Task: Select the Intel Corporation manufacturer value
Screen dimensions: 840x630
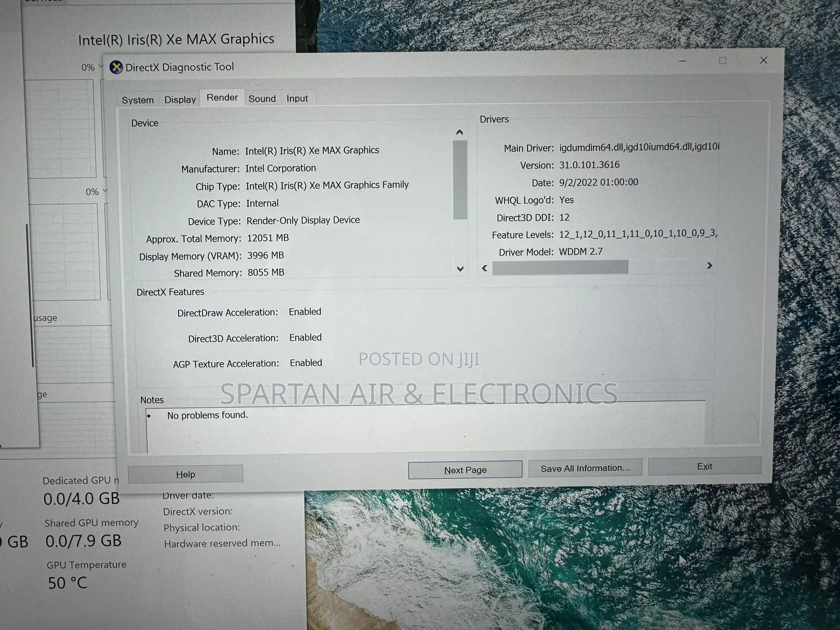Action: click(280, 169)
